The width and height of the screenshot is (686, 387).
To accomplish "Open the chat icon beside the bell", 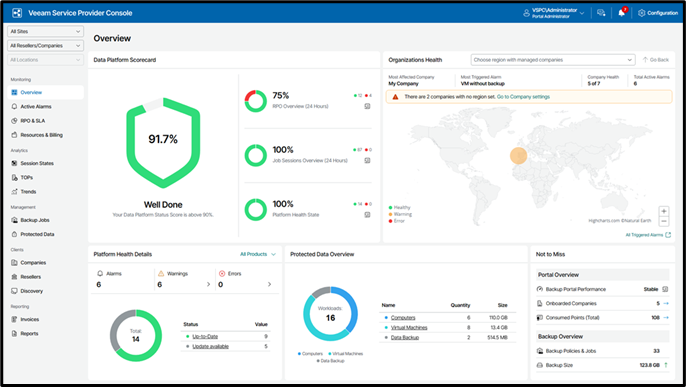I will click(601, 13).
